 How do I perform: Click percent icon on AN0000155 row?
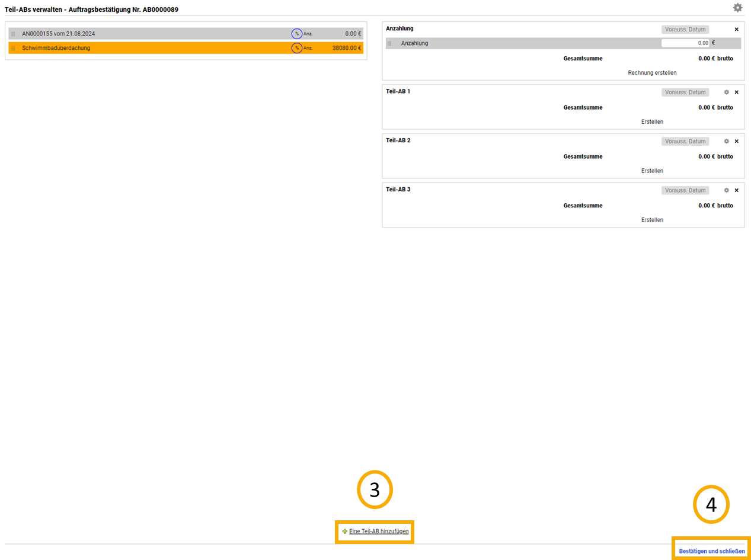click(x=297, y=34)
